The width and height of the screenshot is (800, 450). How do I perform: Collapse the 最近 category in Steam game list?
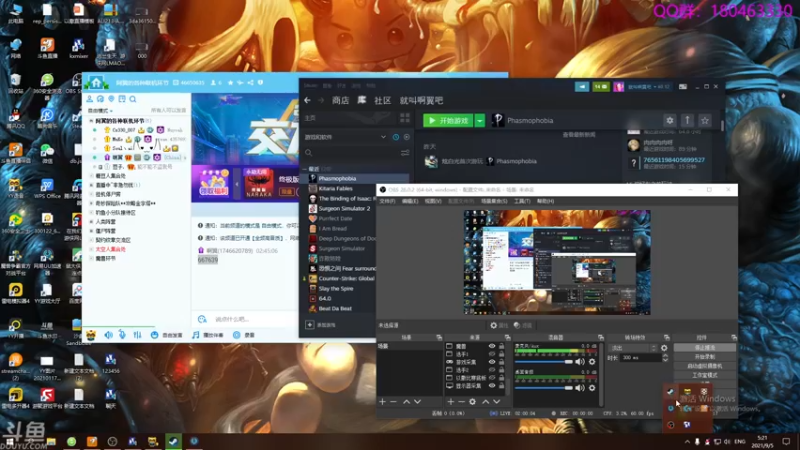[305, 169]
